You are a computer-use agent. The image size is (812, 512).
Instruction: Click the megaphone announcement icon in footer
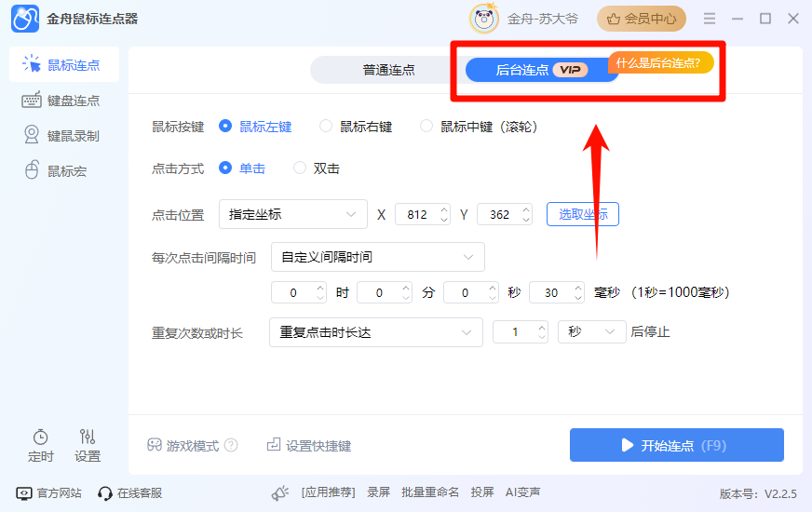(280, 492)
